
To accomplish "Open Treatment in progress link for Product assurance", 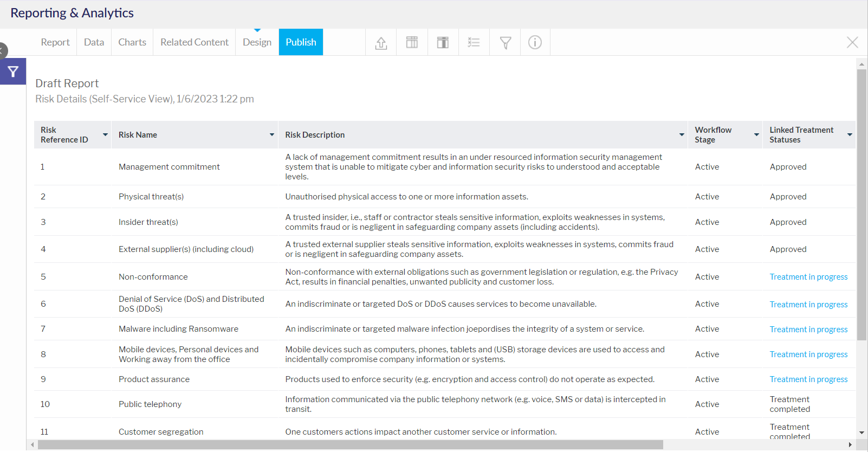I will coord(808,379).
